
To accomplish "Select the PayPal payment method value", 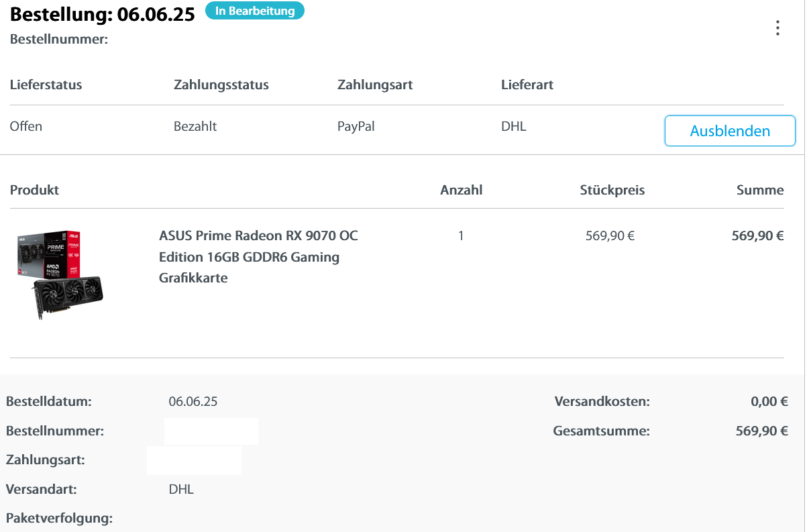I will (356, 126).
